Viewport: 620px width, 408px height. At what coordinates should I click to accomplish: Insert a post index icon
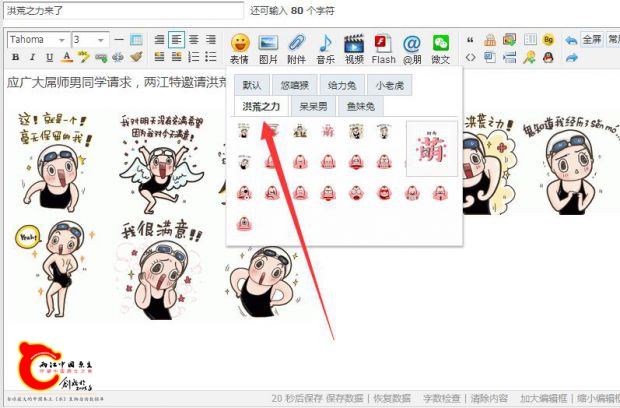pos(530,40)
